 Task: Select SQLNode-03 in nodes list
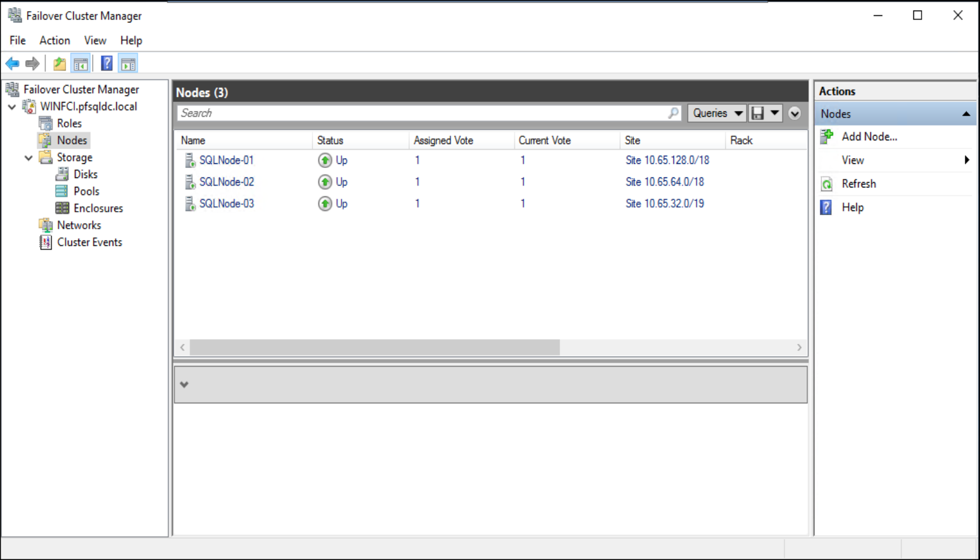pos(226,204)
